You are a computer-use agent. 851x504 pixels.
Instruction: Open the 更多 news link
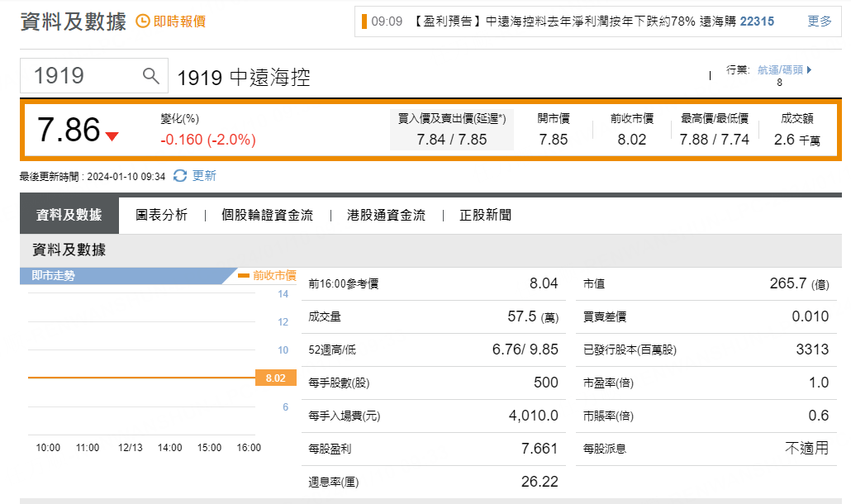coord(820,21)
